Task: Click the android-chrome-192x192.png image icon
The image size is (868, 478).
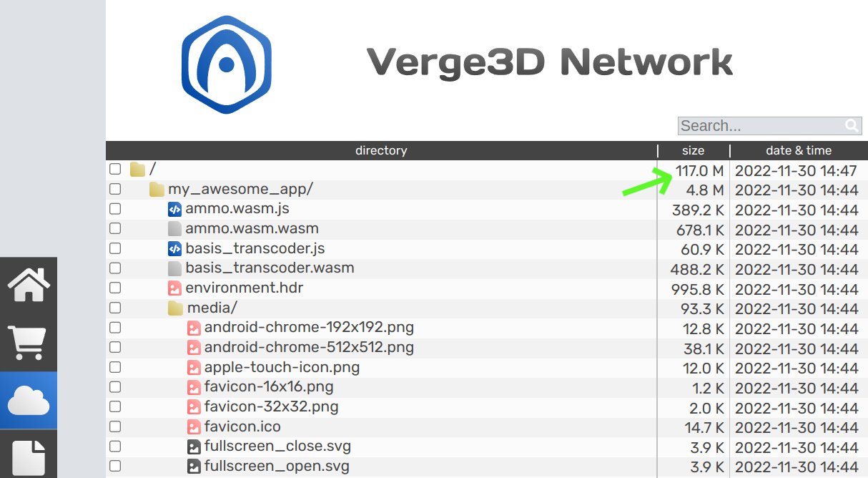Action: click(x=194, y=328)
